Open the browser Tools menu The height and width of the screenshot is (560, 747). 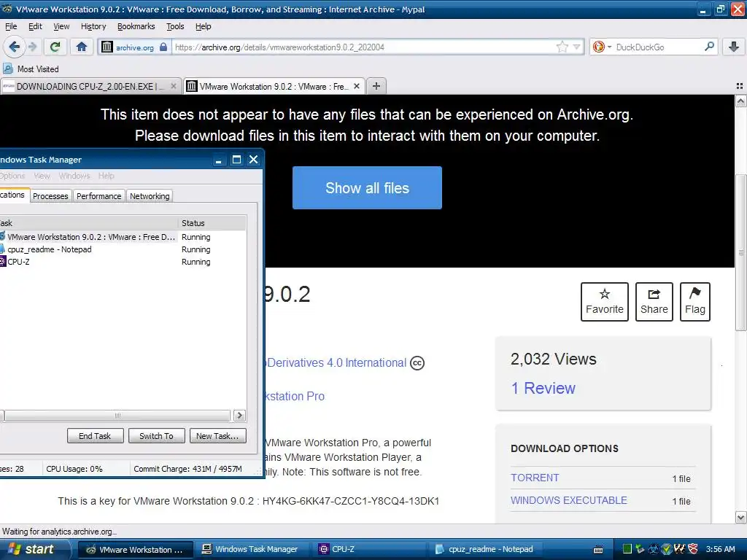[175, 26]
